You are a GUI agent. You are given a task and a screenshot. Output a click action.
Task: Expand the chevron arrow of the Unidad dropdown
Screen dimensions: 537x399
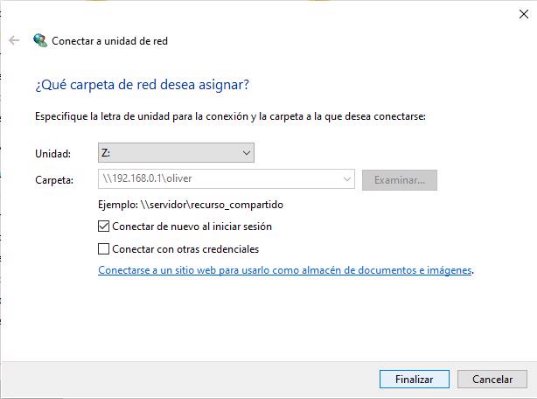(x=246, y=153)
